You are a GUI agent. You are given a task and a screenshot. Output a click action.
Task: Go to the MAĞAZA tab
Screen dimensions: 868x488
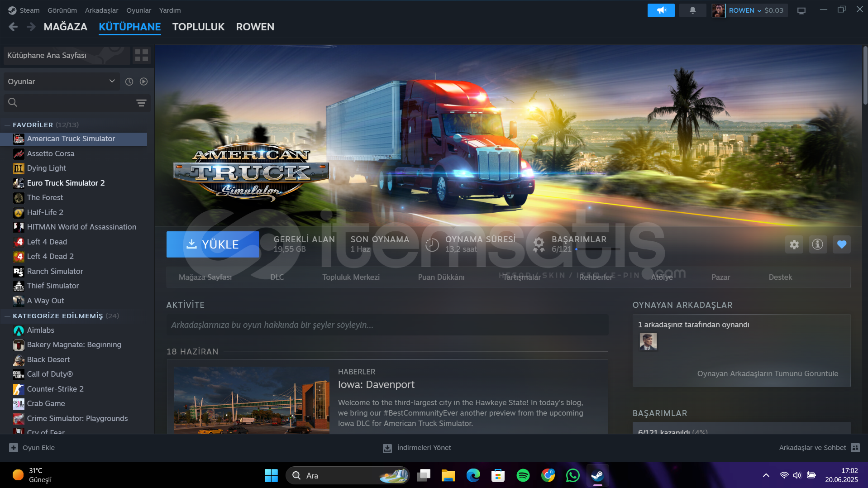66,27
